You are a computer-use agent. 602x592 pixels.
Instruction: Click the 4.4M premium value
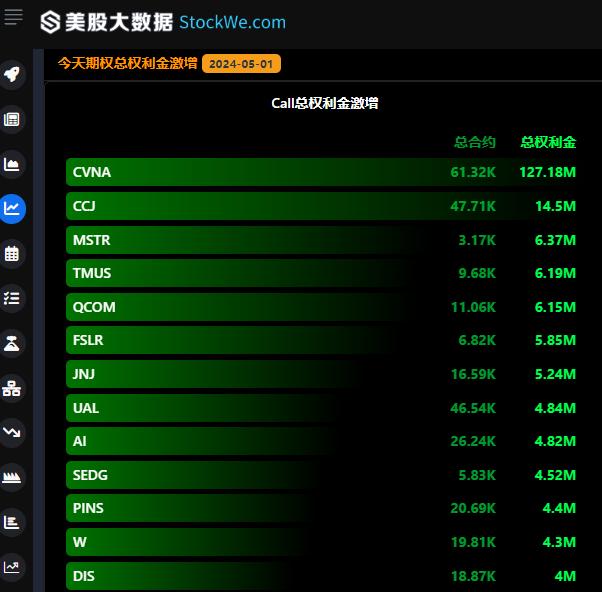pyautogui.click(x=559, y=508)
